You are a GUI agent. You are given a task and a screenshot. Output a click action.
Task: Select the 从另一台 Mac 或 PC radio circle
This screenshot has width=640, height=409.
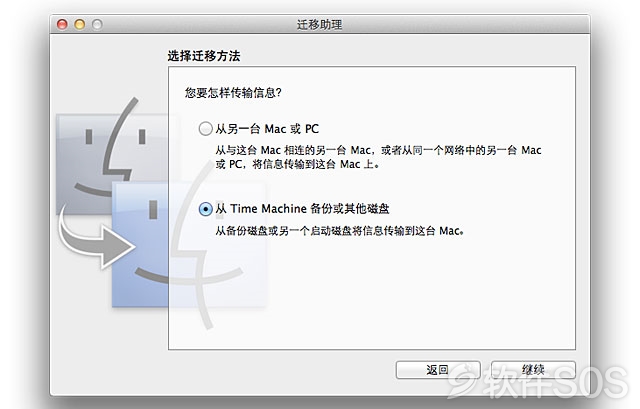[x=205, y=129]
